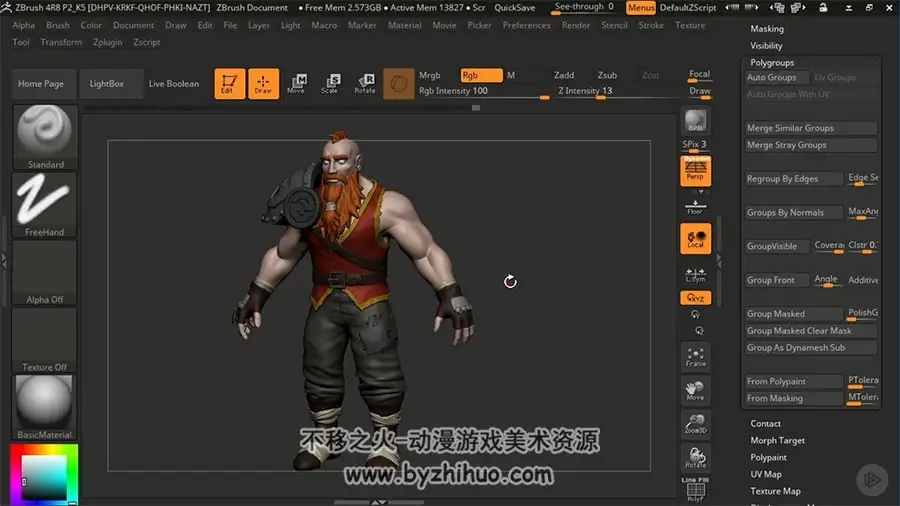Pick a color in the color picker

(x=44, y=475)
